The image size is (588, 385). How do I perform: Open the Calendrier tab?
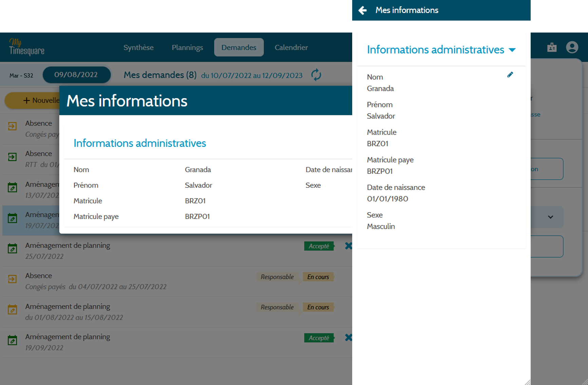coord(291,47)
